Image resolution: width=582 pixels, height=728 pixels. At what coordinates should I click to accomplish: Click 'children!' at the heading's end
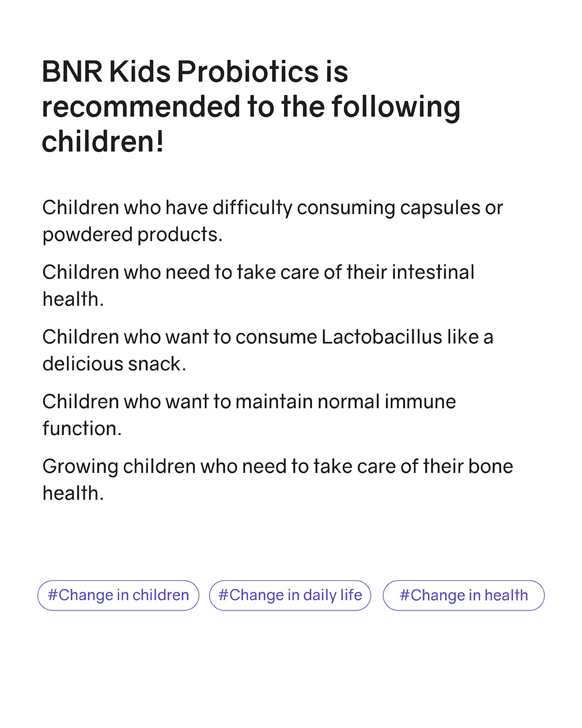[102, 142]
